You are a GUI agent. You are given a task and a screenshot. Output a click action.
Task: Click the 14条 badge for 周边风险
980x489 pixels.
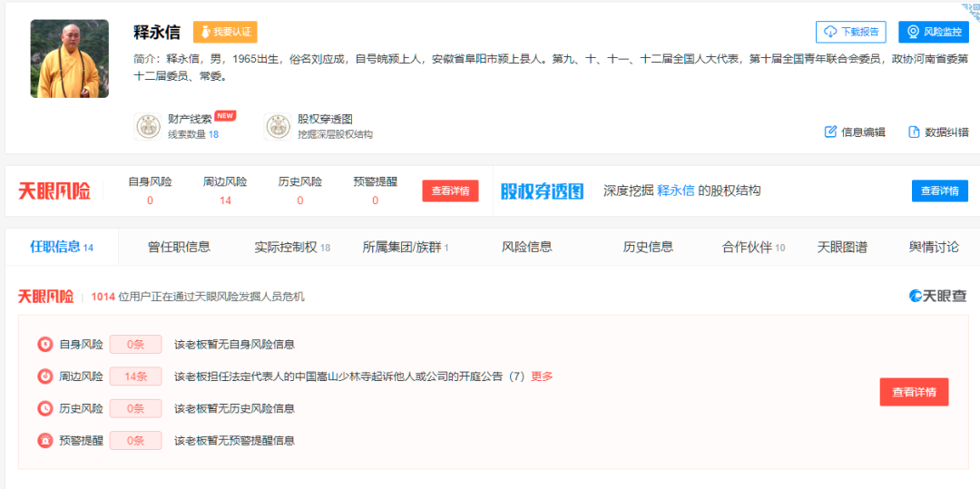pyautogui.click(x=135, y=377)
